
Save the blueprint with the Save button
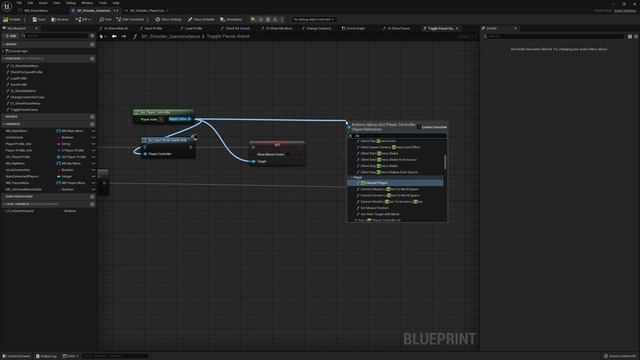pyautogui.click(x=39, y=19)
